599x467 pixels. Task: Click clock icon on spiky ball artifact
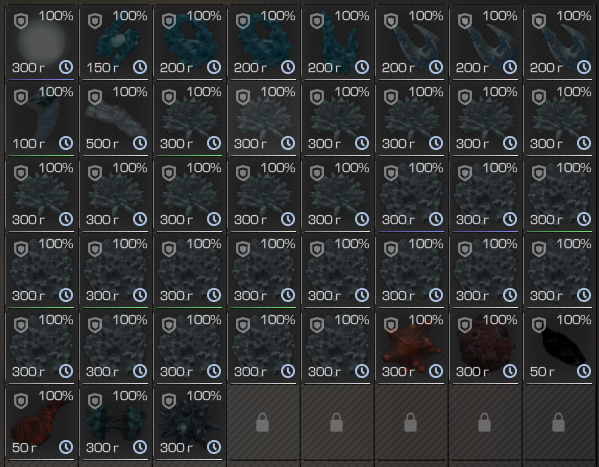pyautogui.click(x=214, y=447)
